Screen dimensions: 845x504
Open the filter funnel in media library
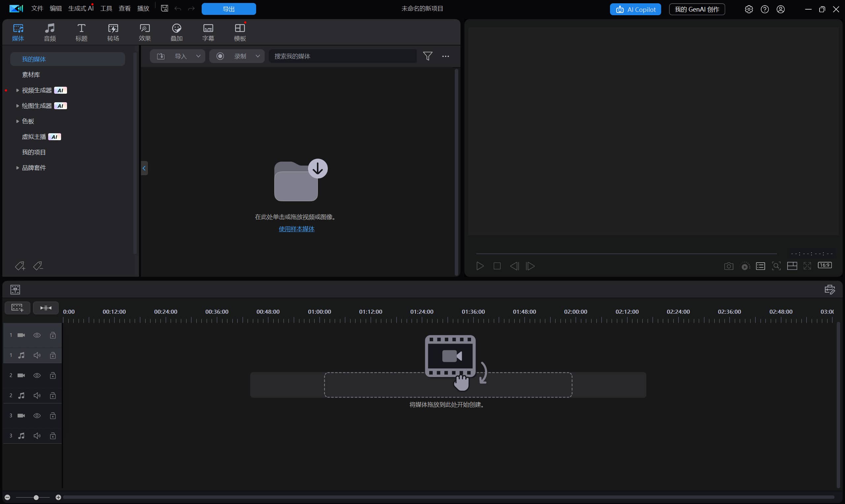pyautogui.click(x=427, y=56)
